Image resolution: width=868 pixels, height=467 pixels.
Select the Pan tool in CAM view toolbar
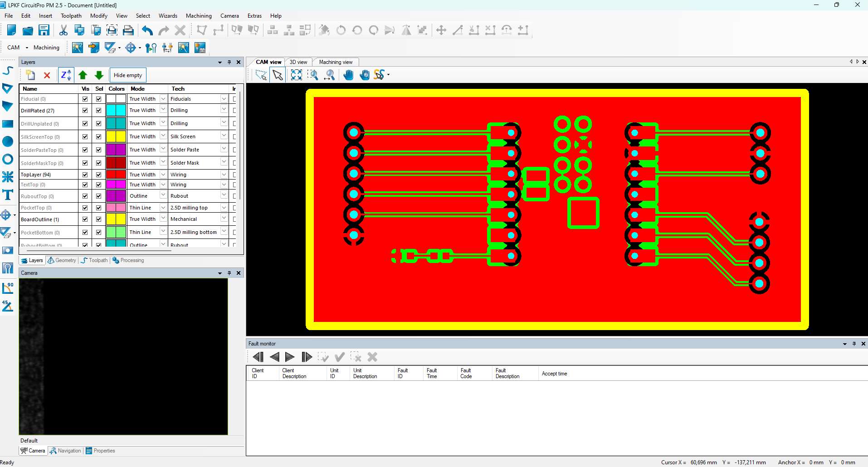click(x=349, y=75)
